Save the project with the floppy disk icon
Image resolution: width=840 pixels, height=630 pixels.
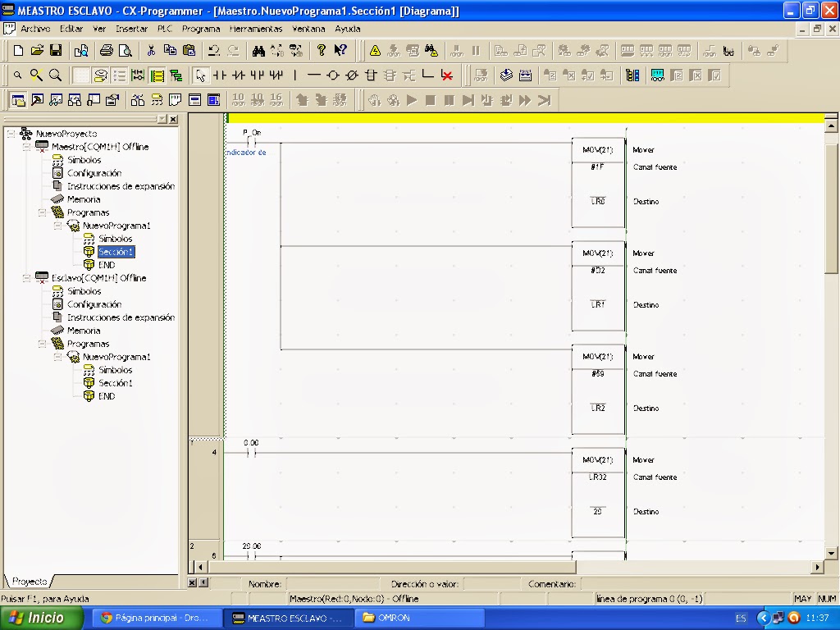56,50
